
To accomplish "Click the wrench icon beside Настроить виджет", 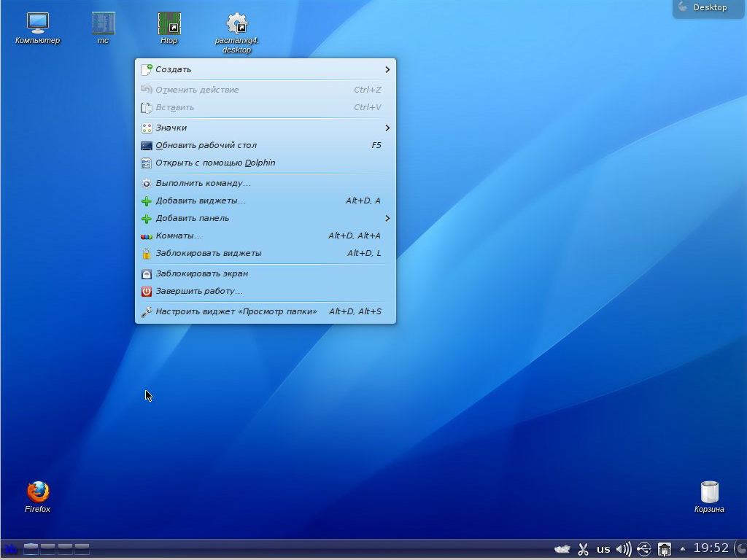I will coord(147,312).
